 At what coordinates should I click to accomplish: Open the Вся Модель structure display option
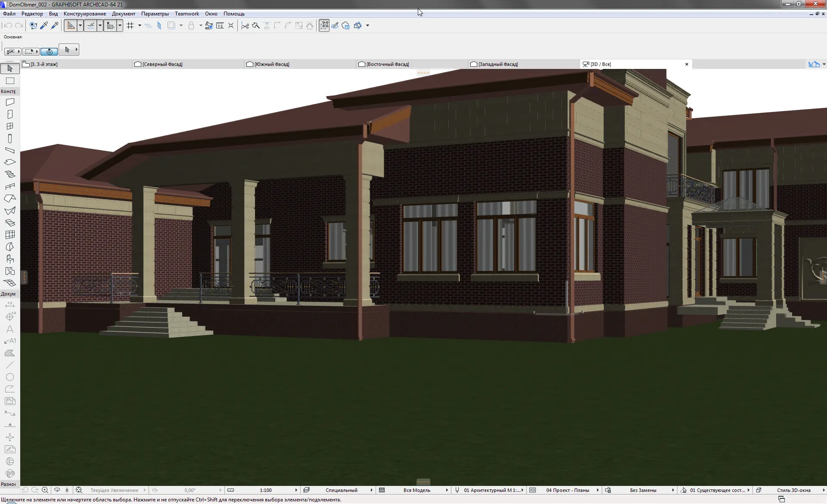[417, 490]
